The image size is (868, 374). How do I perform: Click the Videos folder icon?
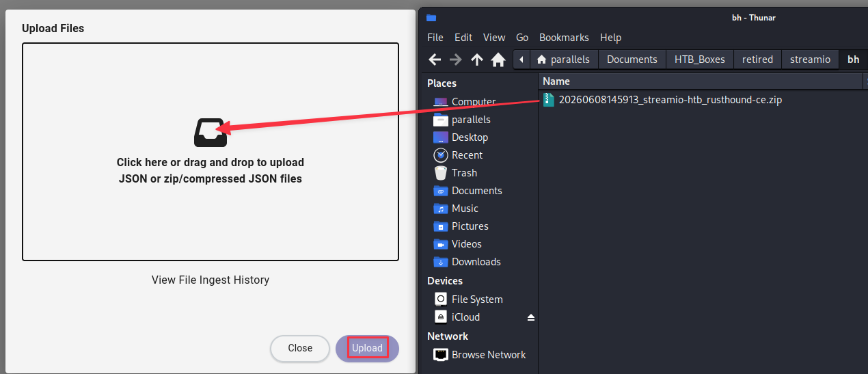coord(441,244)
